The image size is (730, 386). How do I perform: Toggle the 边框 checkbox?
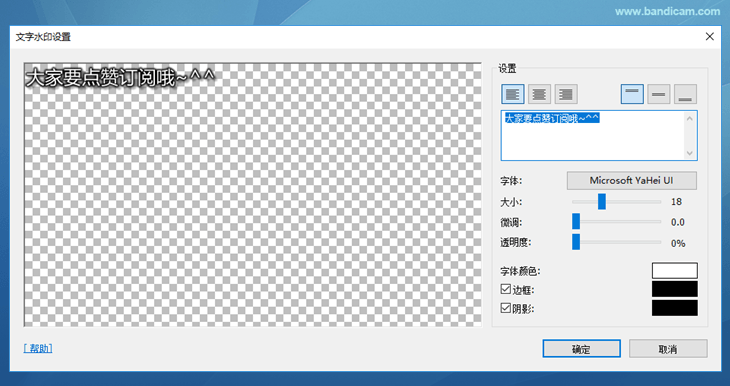point(506,289)
